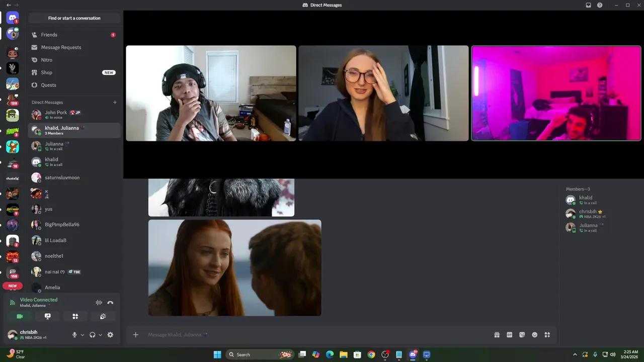The width and height of the screenshot is (644, 362).
Task: Create a new DM with the plus icon
Action: pos(115,103)
